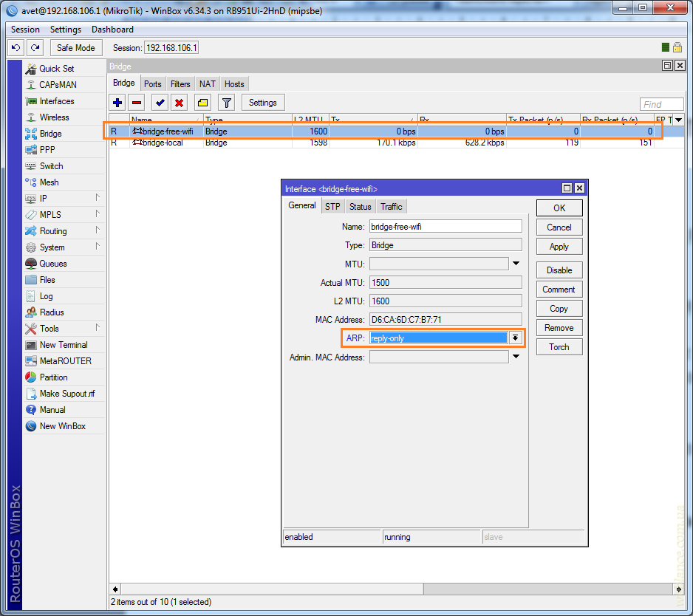Expand the Admin. MAC Address arrow
The height and width of the screenshot is (616, 693).
point(516,357)
